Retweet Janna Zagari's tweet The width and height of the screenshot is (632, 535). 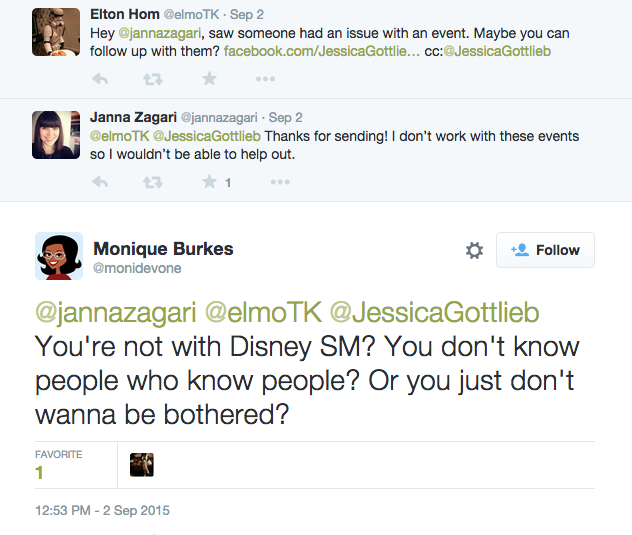[154, 182]
